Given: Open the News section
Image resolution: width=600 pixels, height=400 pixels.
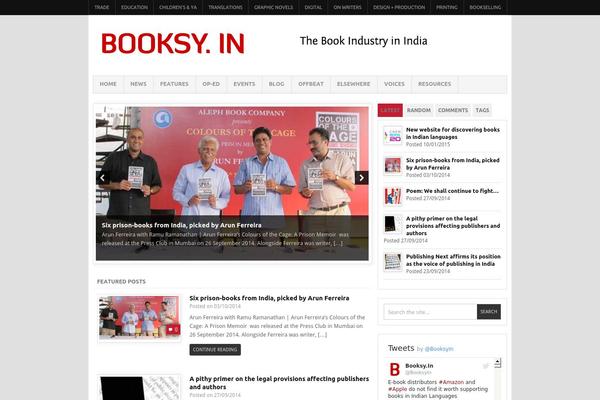Looking at the screenshot, I should click(x=139, y=84).
